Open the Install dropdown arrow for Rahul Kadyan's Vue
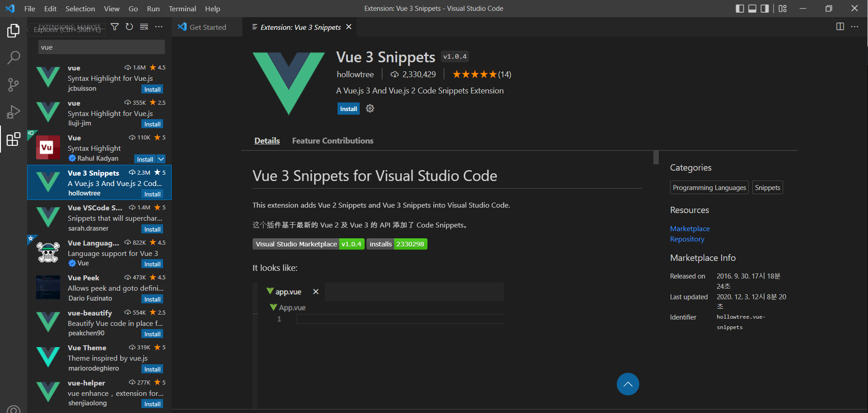 coord(161,159)
